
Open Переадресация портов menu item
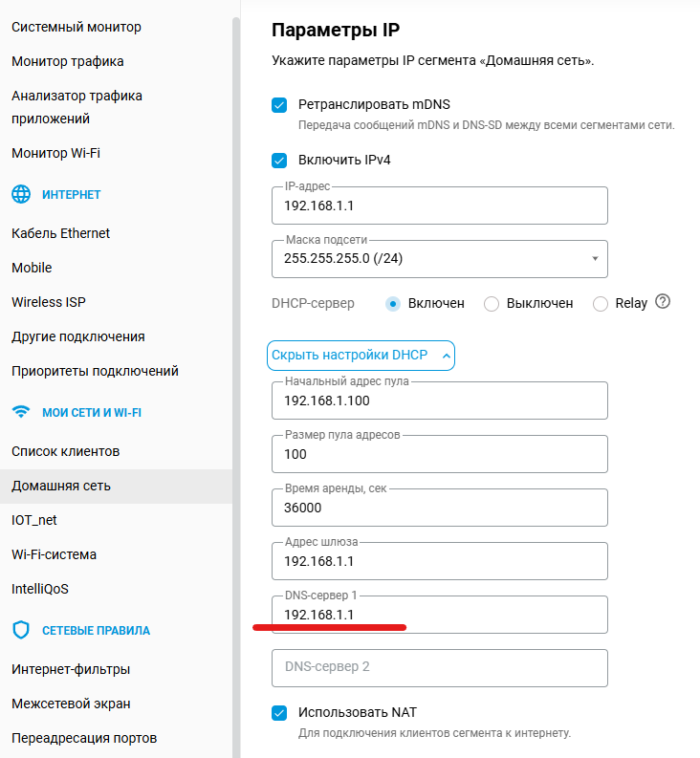click(84, 738)
